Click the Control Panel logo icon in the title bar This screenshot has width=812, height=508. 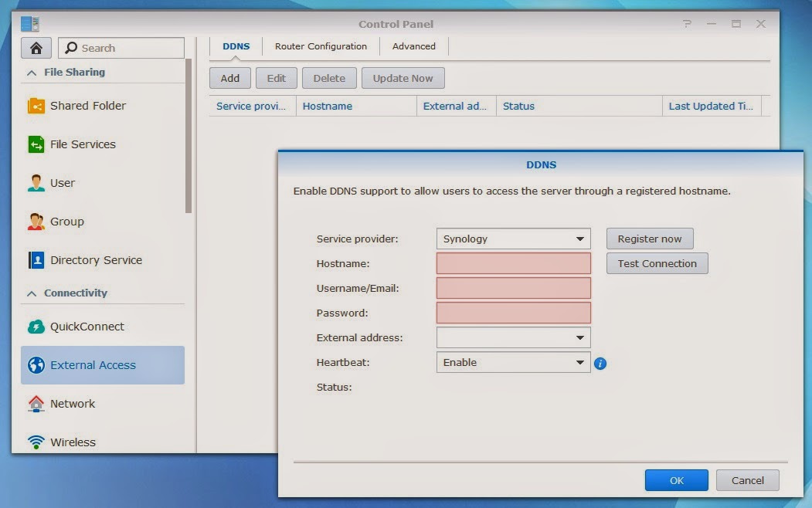point(29,24)
